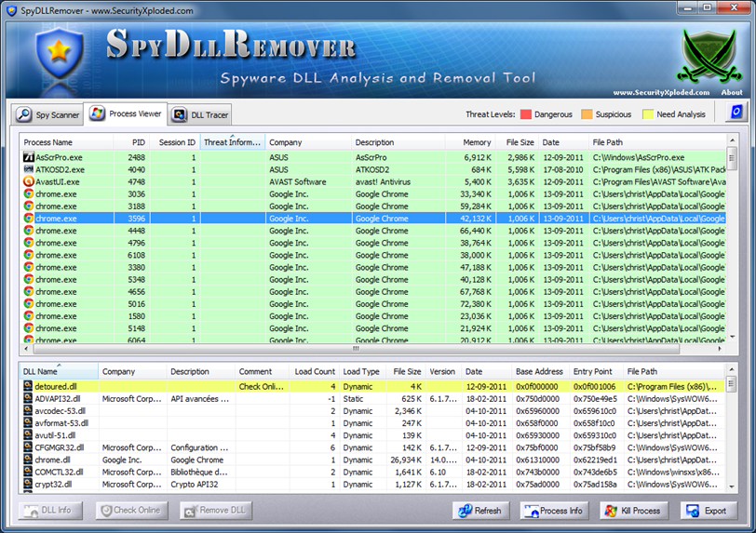Screen dimensions: 756x533
Task: Click PID 5148 in process list
Action: [x=136, y=328]
